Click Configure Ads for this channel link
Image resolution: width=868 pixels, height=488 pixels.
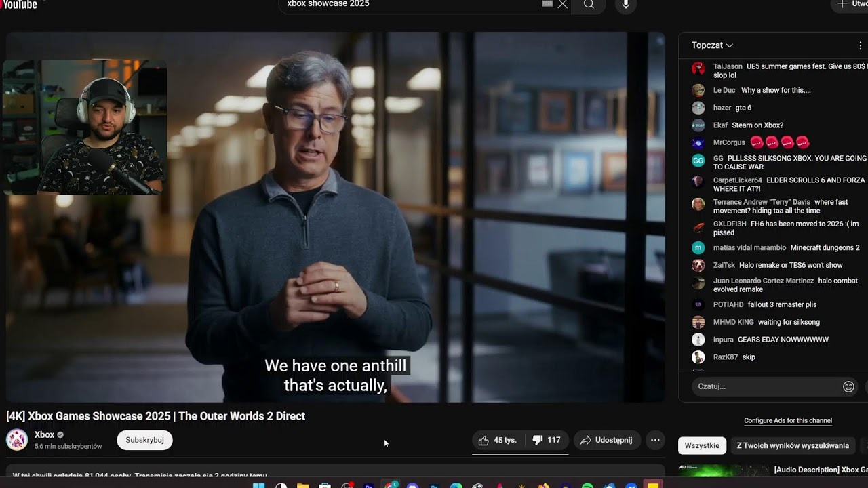[787, 420]
